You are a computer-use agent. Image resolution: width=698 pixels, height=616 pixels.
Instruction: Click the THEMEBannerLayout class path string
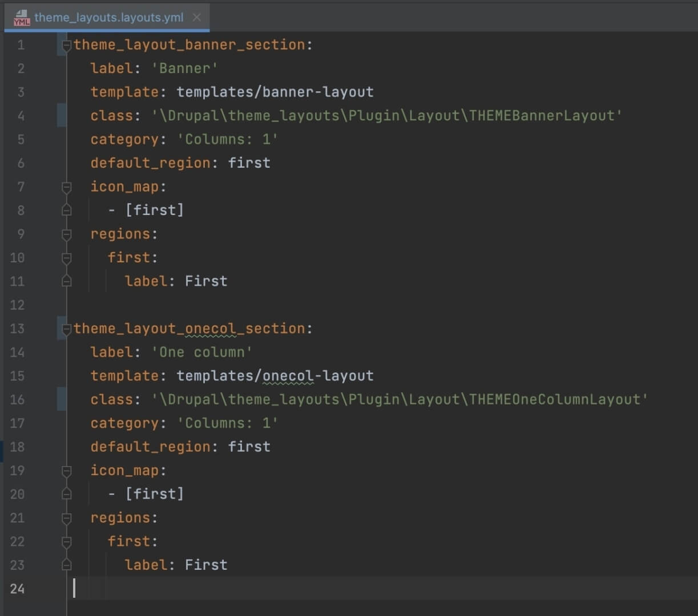point(386,116)
